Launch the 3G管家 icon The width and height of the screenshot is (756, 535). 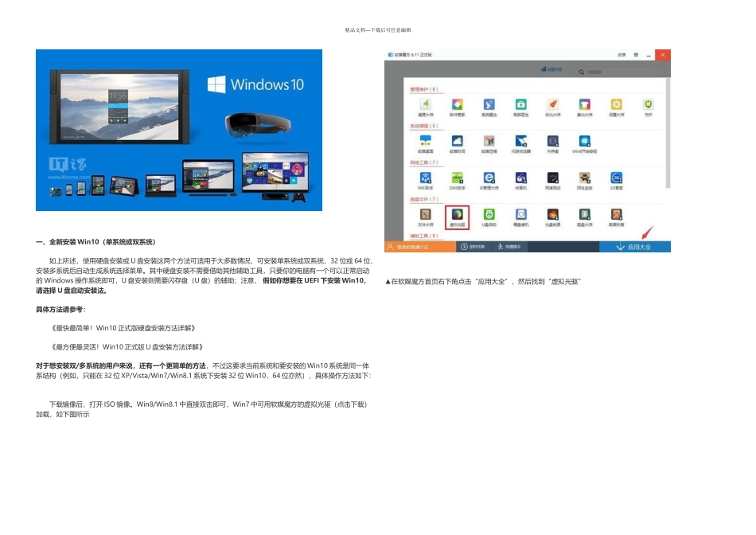616,178
